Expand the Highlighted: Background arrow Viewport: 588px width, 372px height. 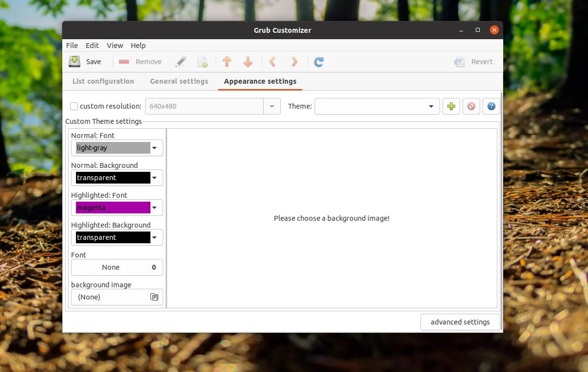pos(155,237)
